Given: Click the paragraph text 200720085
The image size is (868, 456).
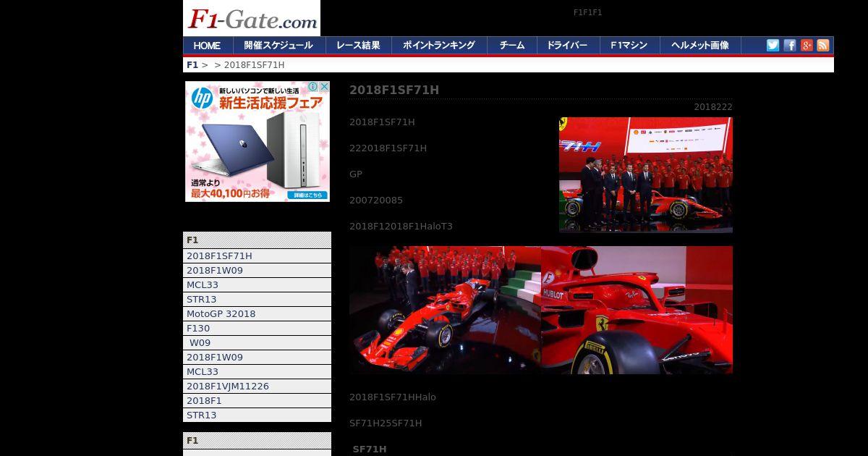Looking at the screenshot, I should click(376, 200).
